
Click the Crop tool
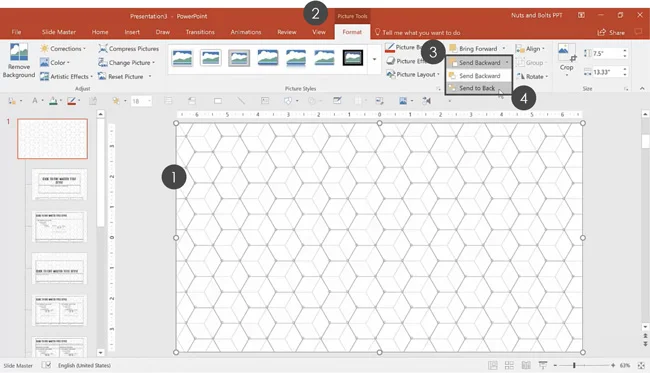pyautogui.click(x=566, y=60)
